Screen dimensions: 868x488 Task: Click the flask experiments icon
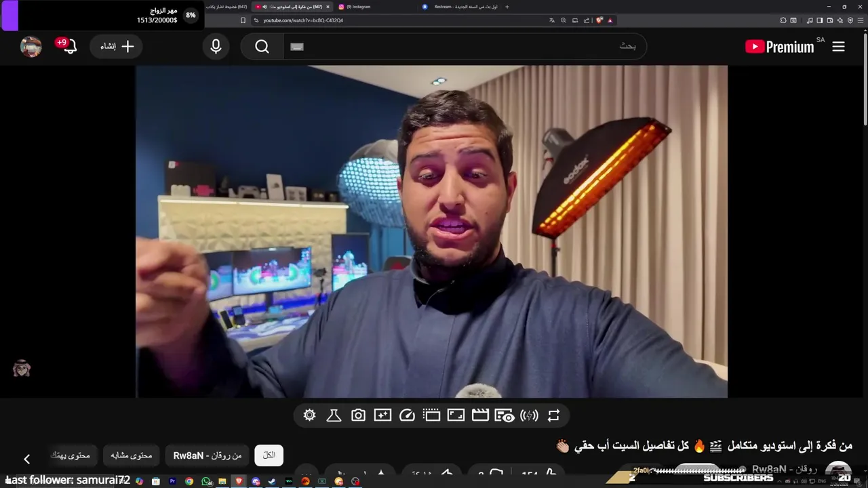334,415
